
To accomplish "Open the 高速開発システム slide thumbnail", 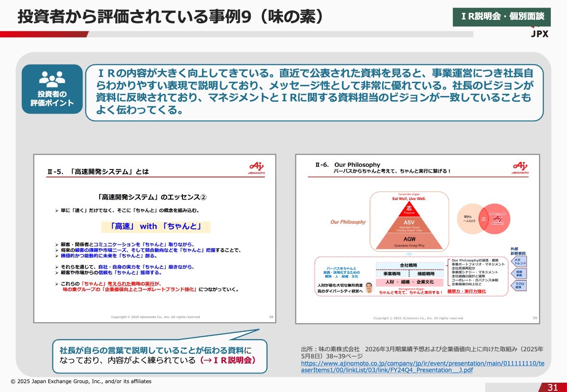I will (155, 238).
